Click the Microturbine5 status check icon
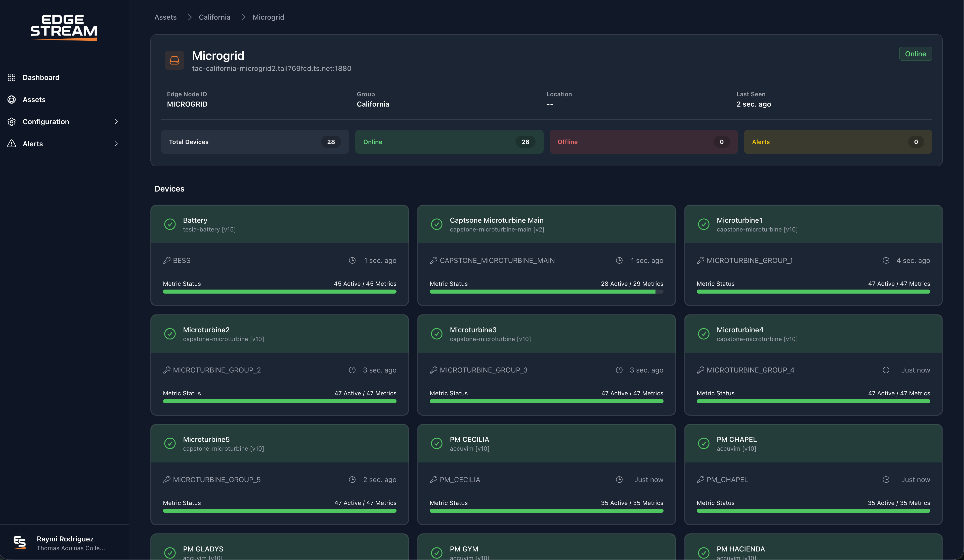 [170, 443]
